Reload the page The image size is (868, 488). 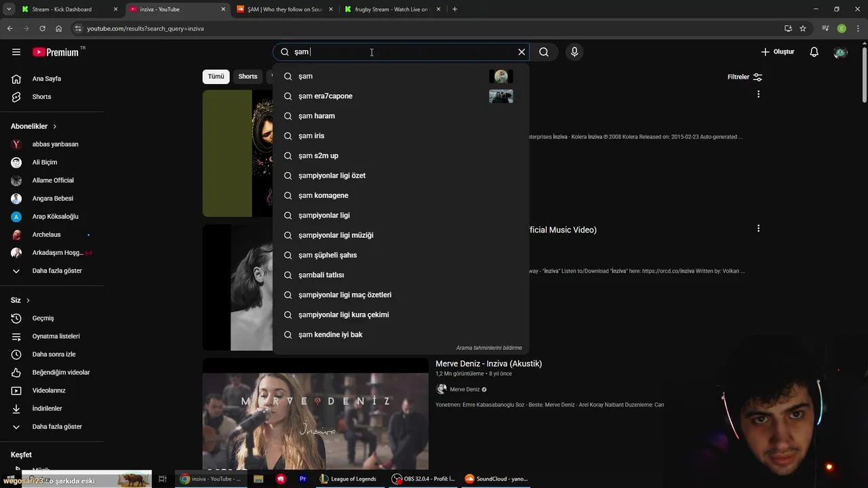point(42,28)
